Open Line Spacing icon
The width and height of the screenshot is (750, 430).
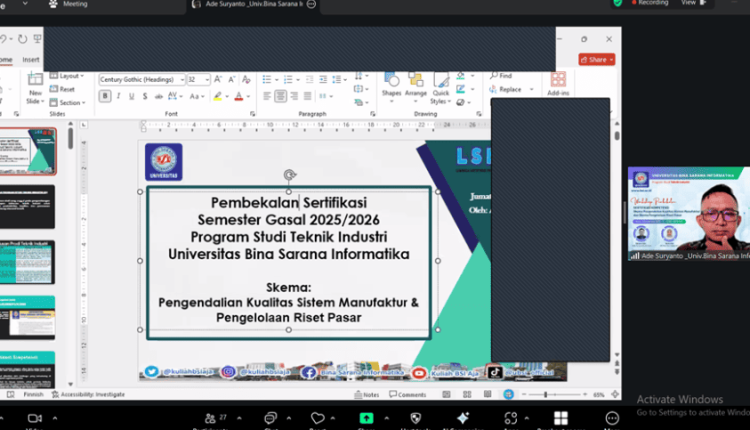click(339, 79)
